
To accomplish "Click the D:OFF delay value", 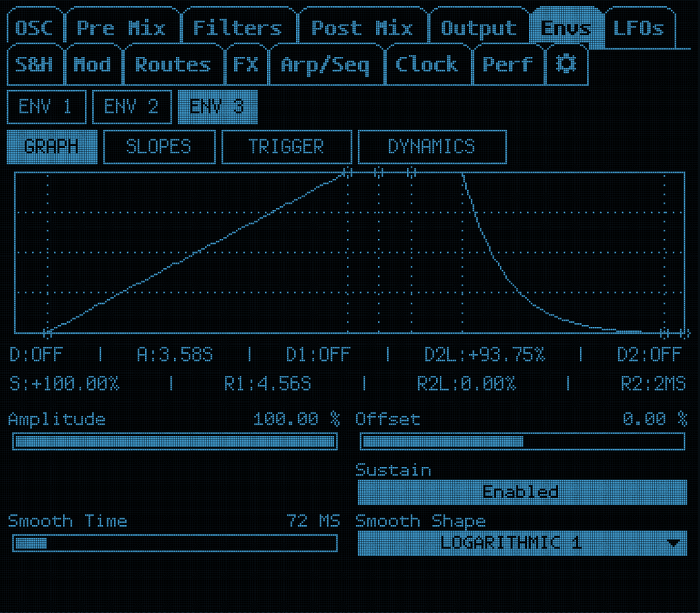I will pos(36,355).
